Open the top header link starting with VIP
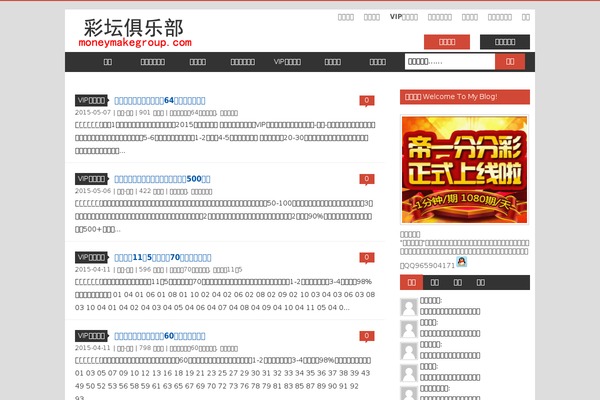 (404, 17)
